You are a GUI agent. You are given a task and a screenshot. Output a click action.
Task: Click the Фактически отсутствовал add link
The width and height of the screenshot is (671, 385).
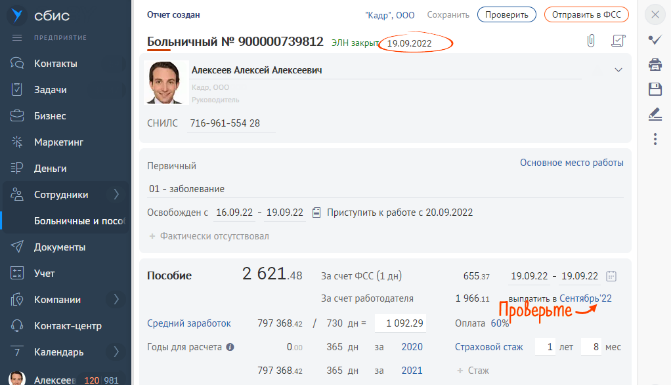coord(209,236)
